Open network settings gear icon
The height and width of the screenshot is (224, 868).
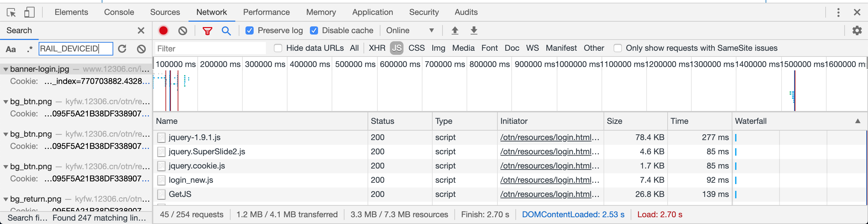(x=857, y=30)
